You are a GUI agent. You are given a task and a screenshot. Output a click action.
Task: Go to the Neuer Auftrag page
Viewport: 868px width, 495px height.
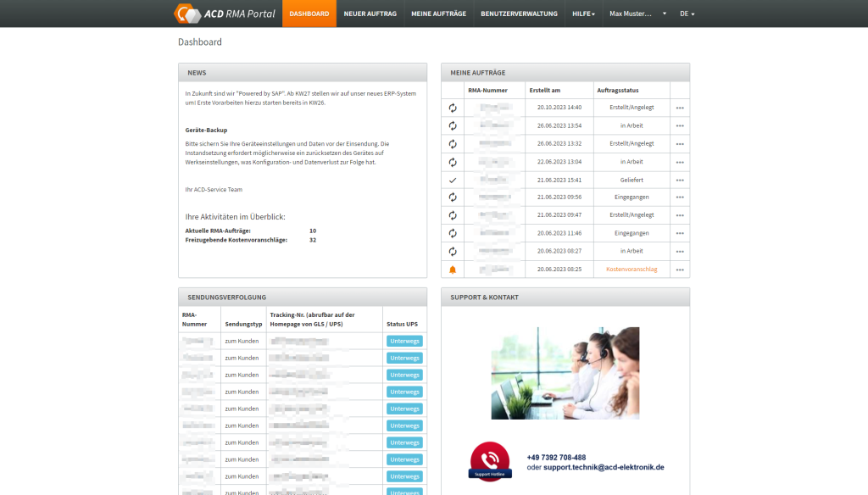tap(370, 14)
